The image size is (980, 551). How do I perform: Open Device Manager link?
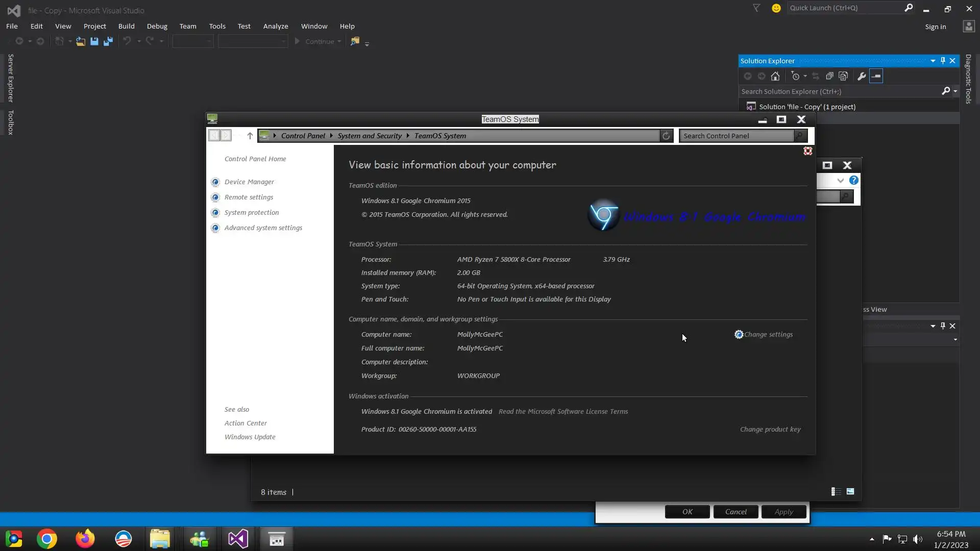(249, 182)
